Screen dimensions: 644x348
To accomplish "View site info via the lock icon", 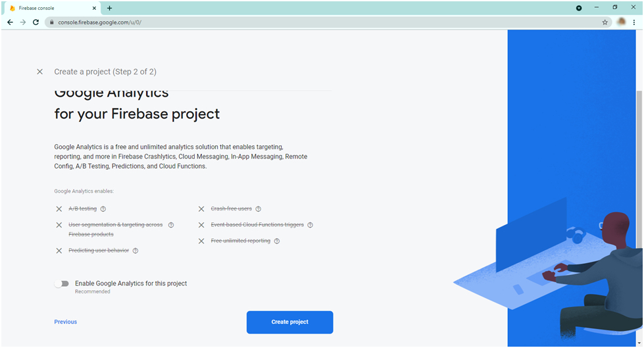I will [51, 22].
